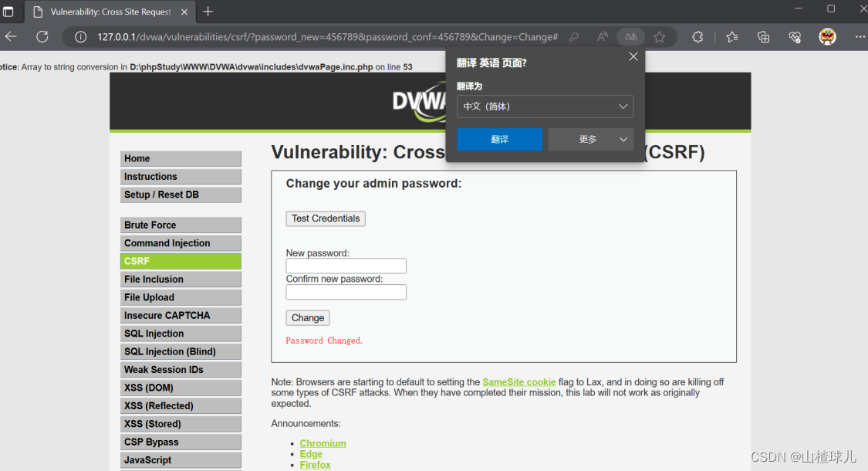The height and width of the screenshot is (471, 868).
Task: Open the XSS (DOM) page
Action: [181, 388]
